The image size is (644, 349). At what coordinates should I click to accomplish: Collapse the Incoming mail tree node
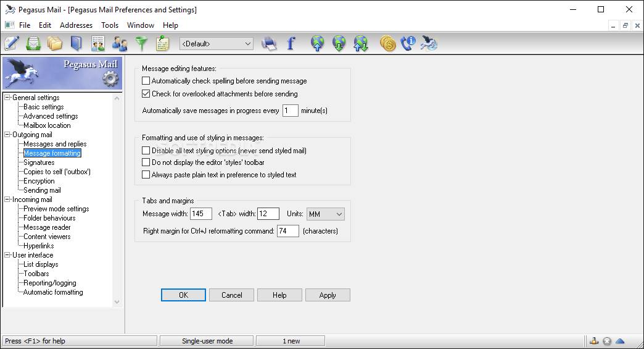(x=7, y=200)
